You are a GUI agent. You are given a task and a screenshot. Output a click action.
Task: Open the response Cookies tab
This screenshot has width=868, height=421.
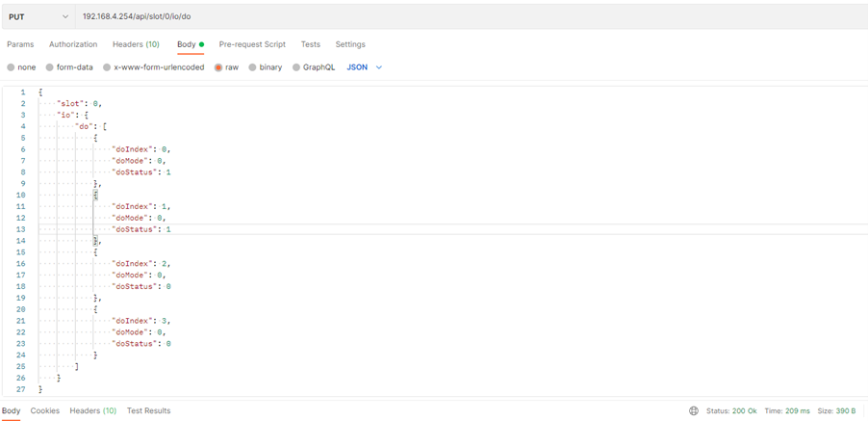45,411
